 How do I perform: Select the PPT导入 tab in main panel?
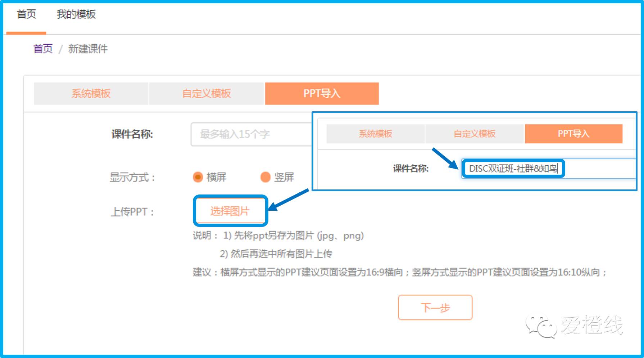(322, 94)
